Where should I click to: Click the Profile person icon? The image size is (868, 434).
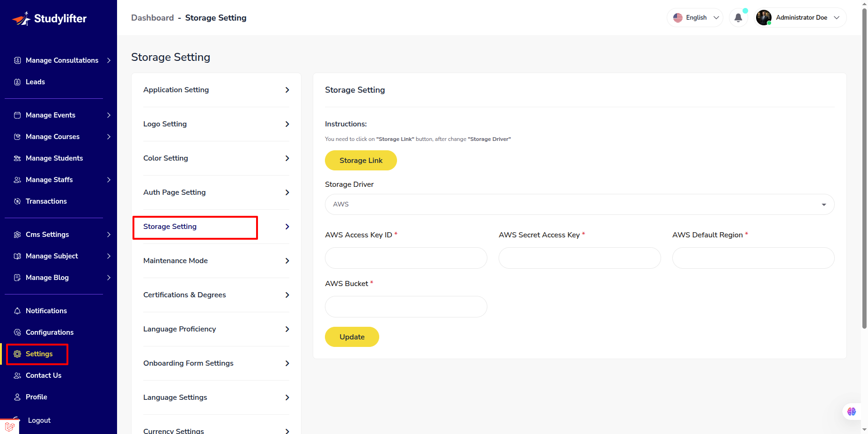pos(17,397)
